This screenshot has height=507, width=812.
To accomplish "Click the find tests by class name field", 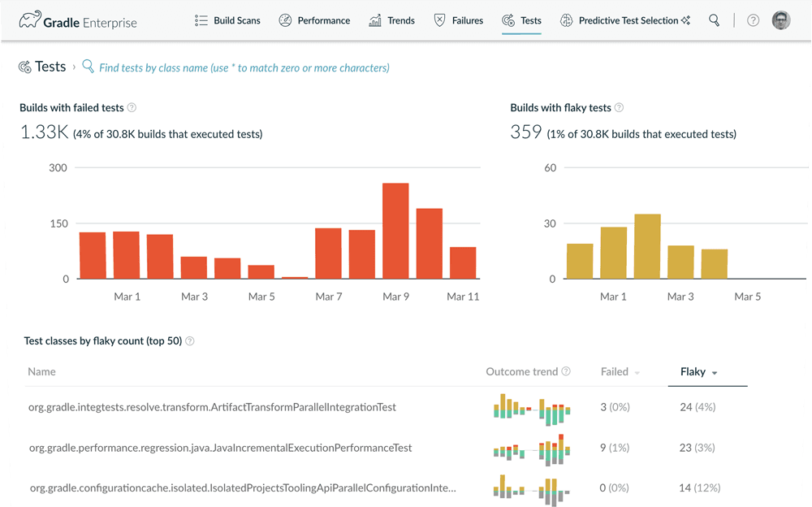I will tap(244, 68).
